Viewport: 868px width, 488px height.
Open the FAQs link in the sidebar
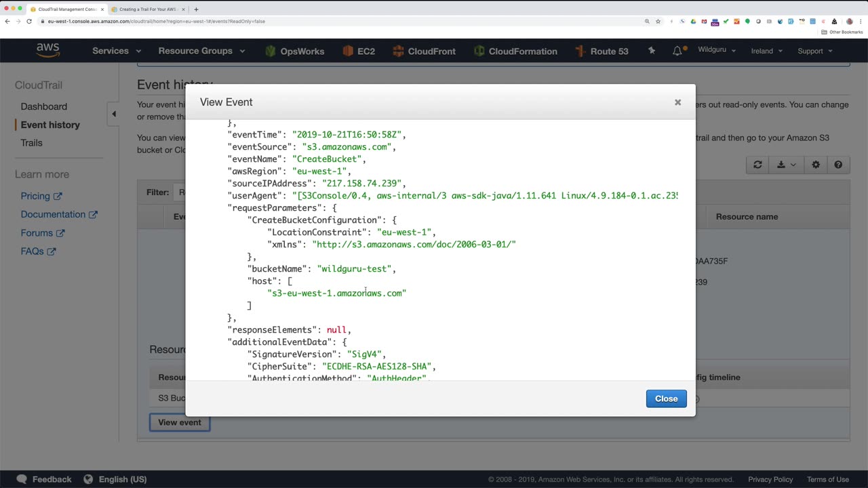click(38, 251)
